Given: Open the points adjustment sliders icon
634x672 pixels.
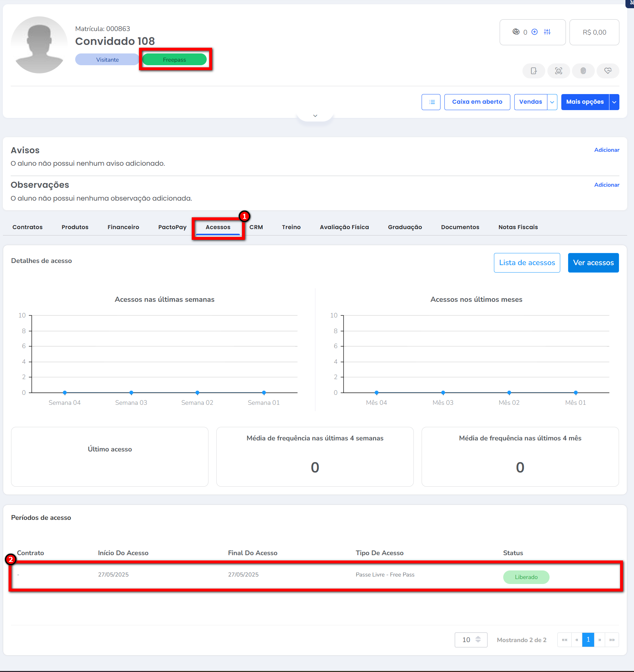Looking at the screenshot, I should [547, 32].
